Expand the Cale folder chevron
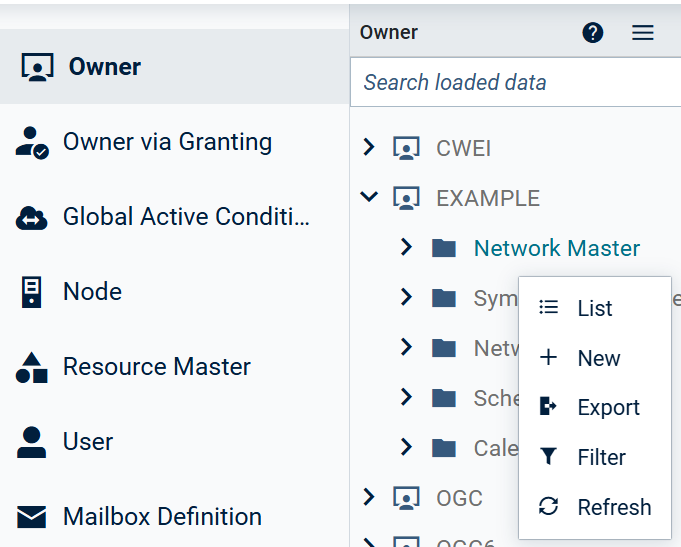The height and width of the screenshot is (547, 681). [x=407, y=447]
